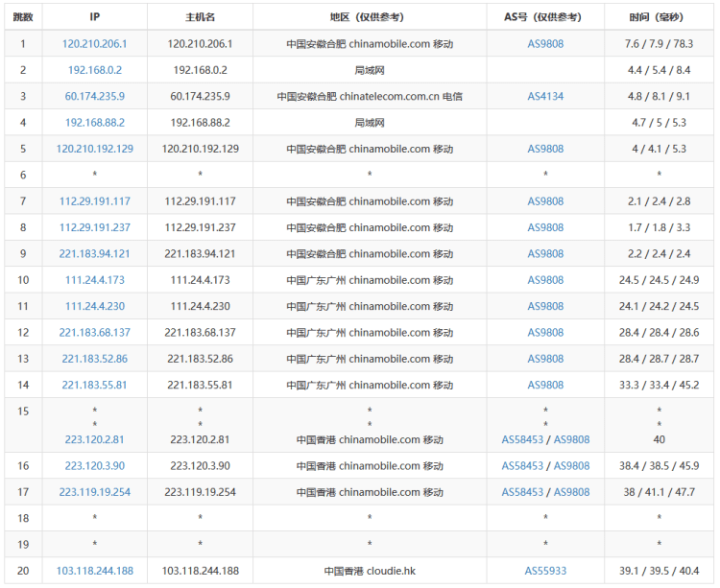Click the blue 223.119.19.254 IP link
The width and height of the screenshot is (720, 588).
94,492
